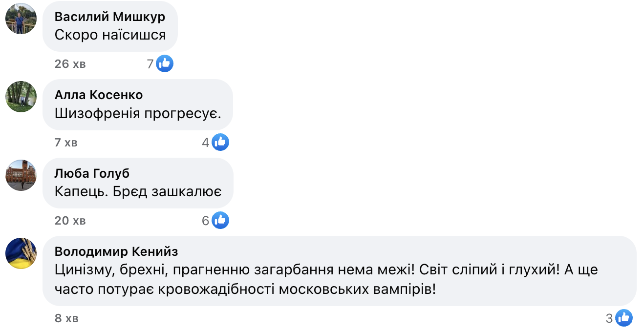Show the 6 reactions count on Люба's comment

click(x=206, y=221)
